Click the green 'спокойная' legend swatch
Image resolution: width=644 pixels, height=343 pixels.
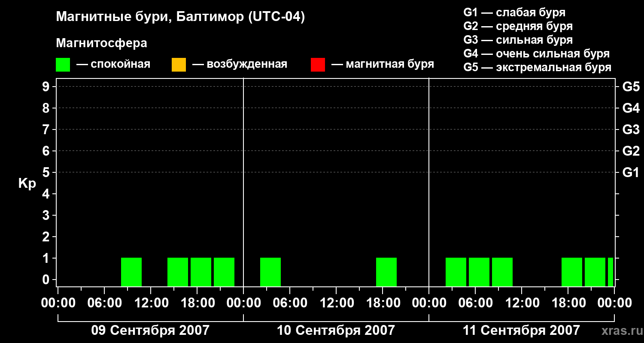pos(63,65)
